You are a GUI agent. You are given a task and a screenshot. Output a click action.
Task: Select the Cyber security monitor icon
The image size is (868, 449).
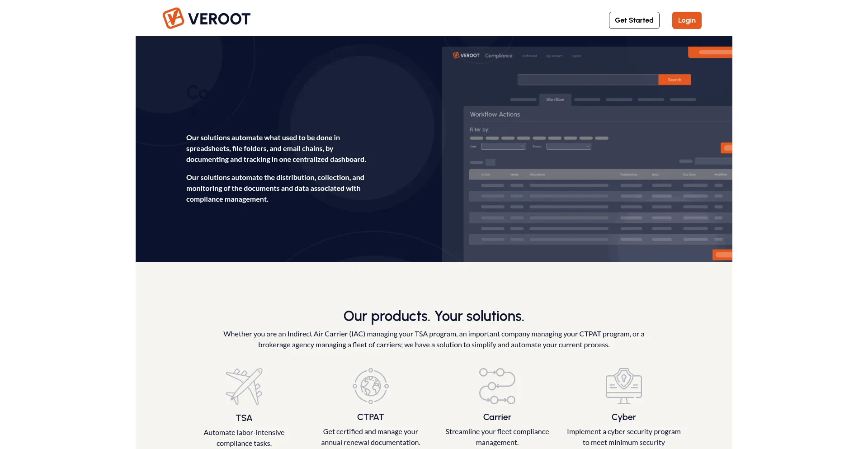(x=624, y=386)
